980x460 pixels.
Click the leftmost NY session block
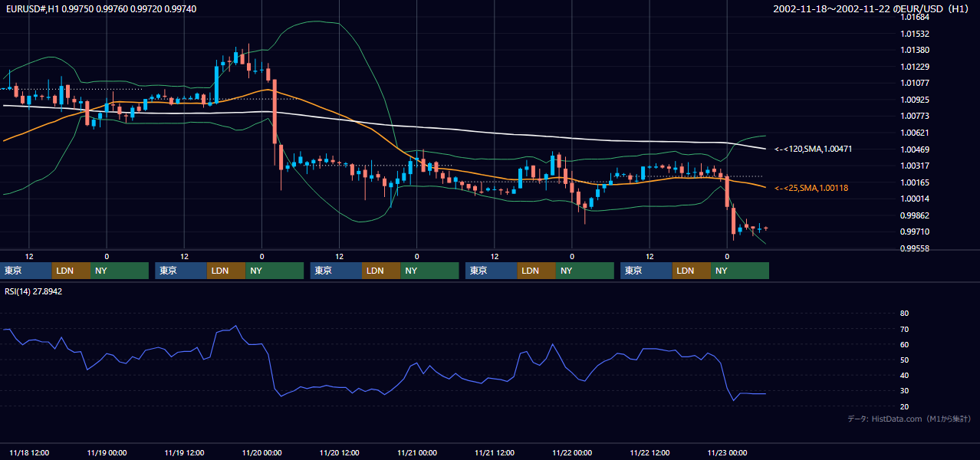click(x=120, y=271)
